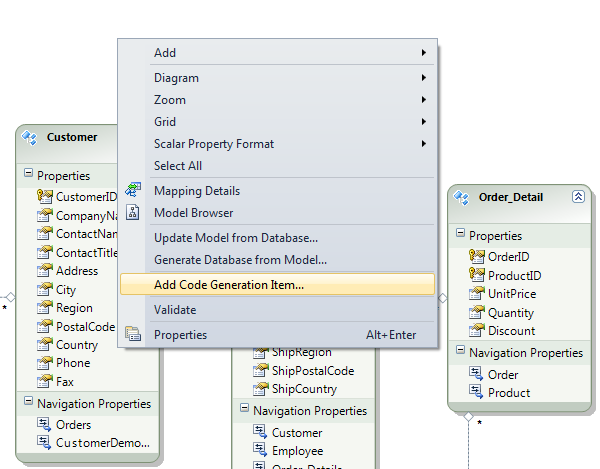Image resolution: width=600 pixels, height=469 pixels.
Task: Click the Order navigation property icon
Action: click(x=476, y=373)
